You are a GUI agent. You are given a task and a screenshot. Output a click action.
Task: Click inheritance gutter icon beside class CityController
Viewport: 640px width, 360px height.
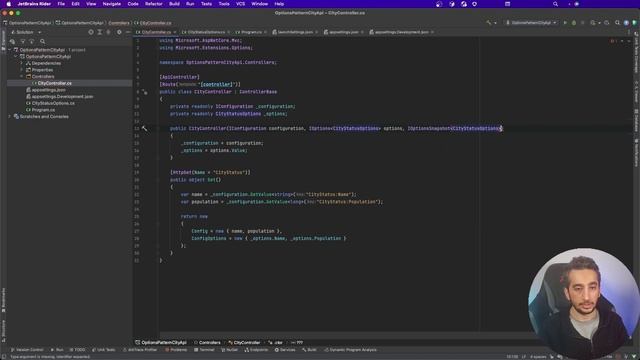(x=144, y=92)
